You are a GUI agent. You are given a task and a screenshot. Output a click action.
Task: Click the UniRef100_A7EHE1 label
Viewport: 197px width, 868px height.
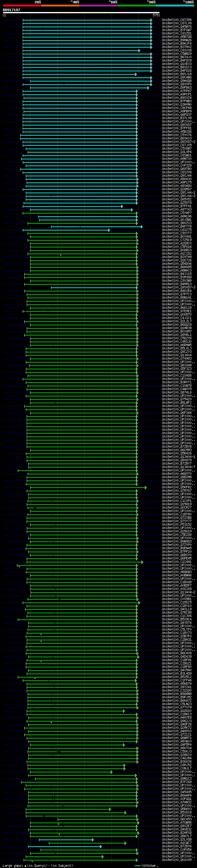point(177,311)
